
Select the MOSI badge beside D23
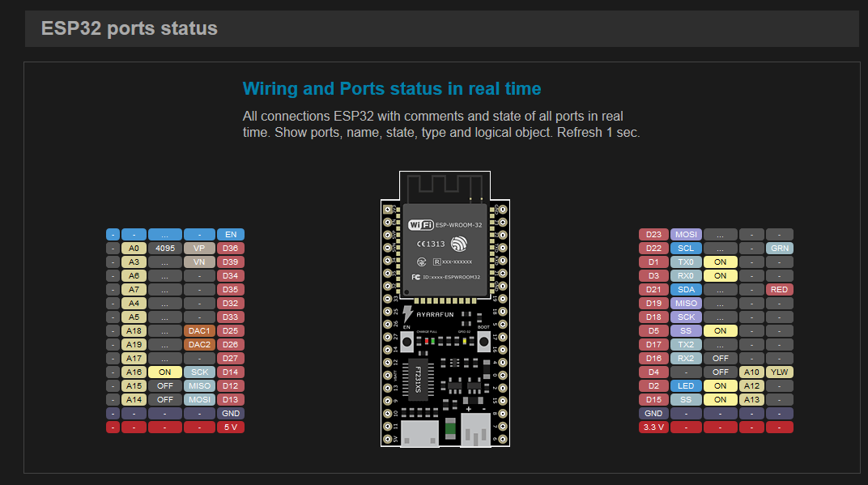coord(686,234)
